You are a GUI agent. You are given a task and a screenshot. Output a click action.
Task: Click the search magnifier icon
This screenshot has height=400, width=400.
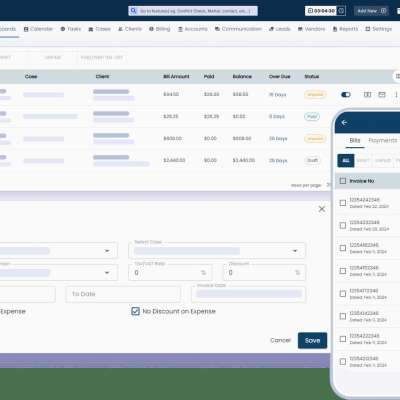(x=133, y=11)
